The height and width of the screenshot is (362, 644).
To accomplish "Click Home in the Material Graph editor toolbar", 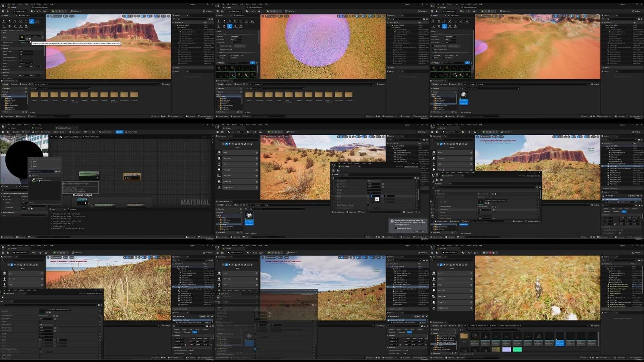I will point(35,132).
